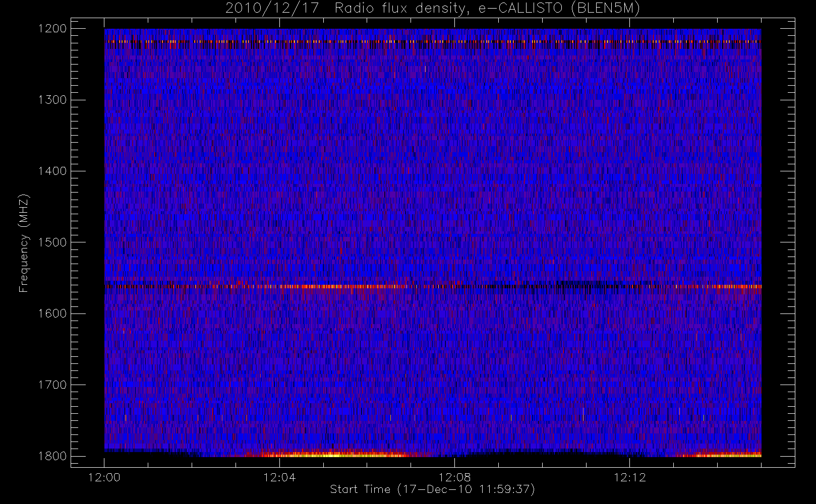This screenshot has width=816, height=504.
Task: Select the 1200 frequency tick label
Action: tap(52, 29)
